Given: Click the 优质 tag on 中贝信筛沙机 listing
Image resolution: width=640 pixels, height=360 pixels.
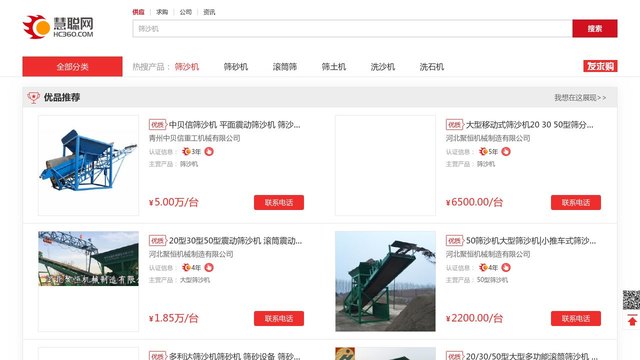Looking at the screenshot, I should pos(158,124).
